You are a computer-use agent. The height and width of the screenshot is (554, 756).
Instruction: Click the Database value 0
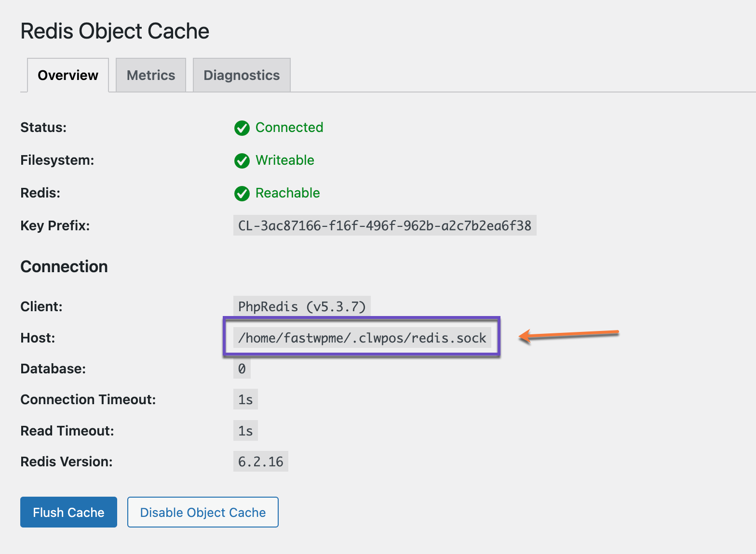tap(242, 369)
